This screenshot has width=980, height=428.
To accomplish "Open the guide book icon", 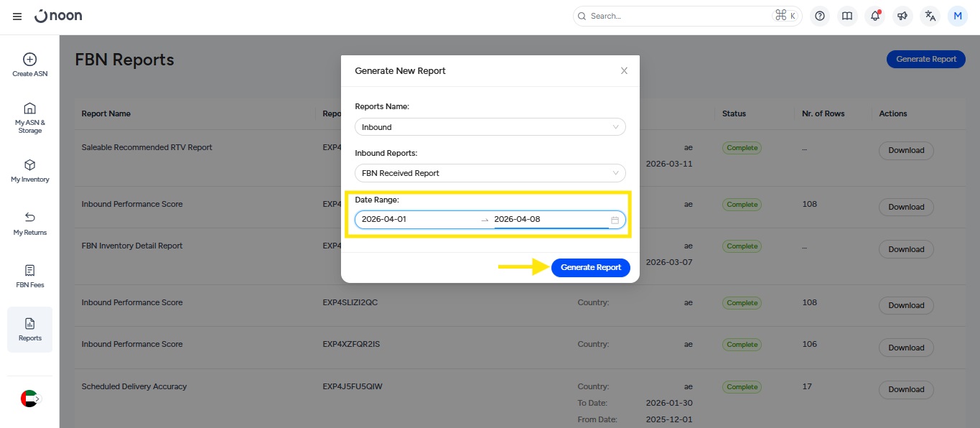I will coord(847,16).
